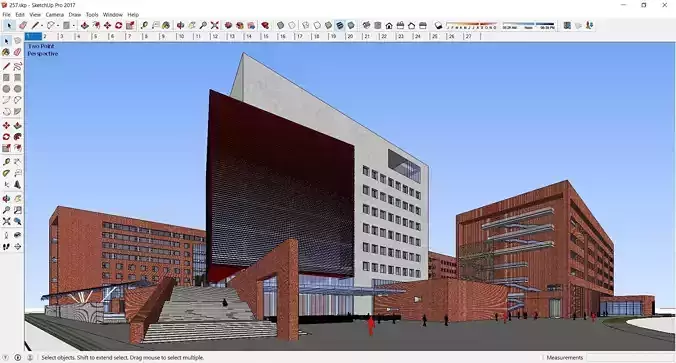Toggle the Terrain display icon
Screen dimensions: 676x363
click(x=579, y=26)
